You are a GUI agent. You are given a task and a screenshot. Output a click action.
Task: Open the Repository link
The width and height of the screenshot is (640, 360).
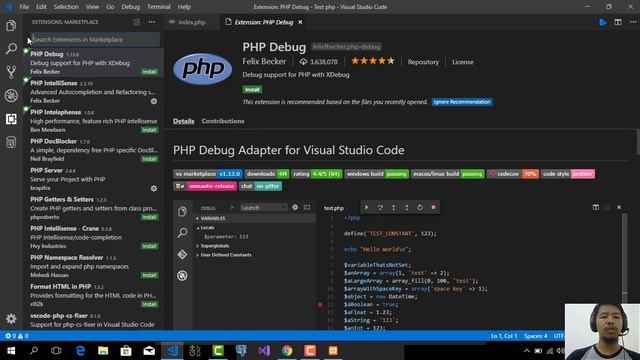tap(423, 62)
